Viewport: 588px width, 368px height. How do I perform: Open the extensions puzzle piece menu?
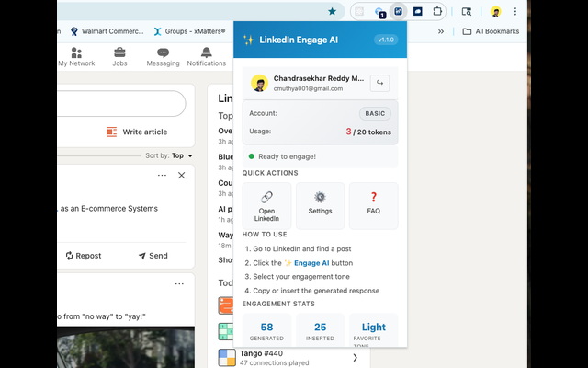(437, 11)
